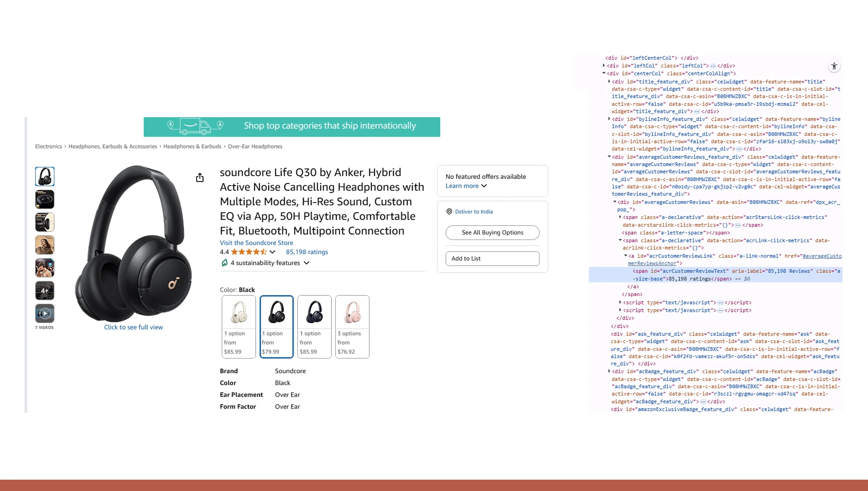Expand the rating breakdown chevron next to 4.4
The width and height of the screenshot is (868, 491).
[272, 252]
